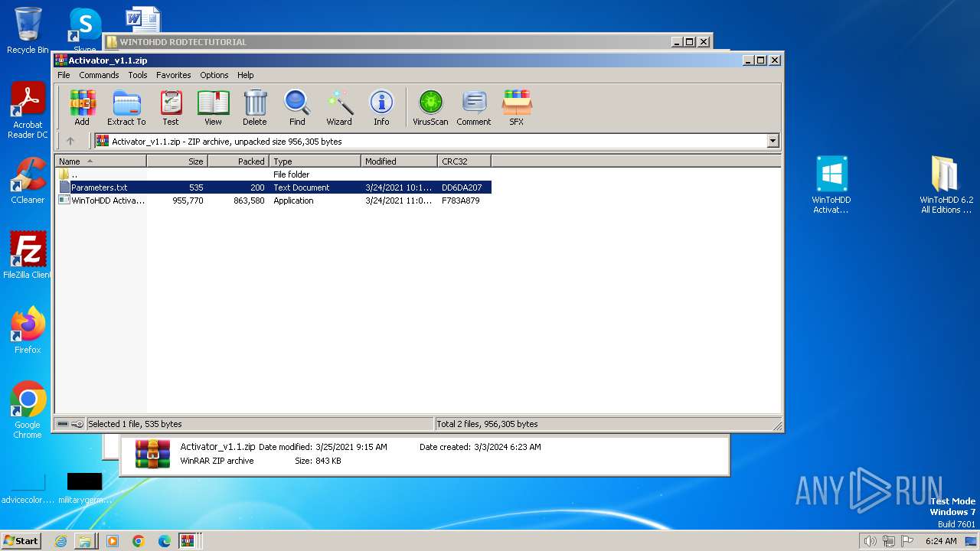Viewport: 980px width, 551px height.
Task: Select the CCleaner desktop icon
Action: click(28, 181)
